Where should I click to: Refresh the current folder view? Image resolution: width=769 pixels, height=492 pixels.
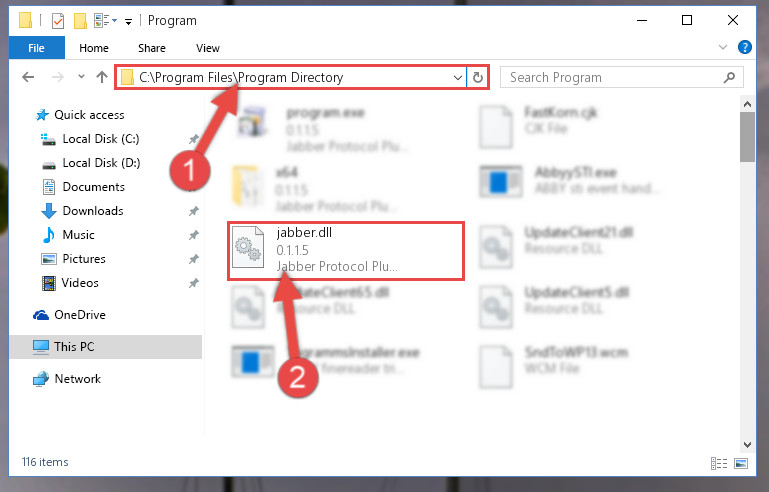477,77
